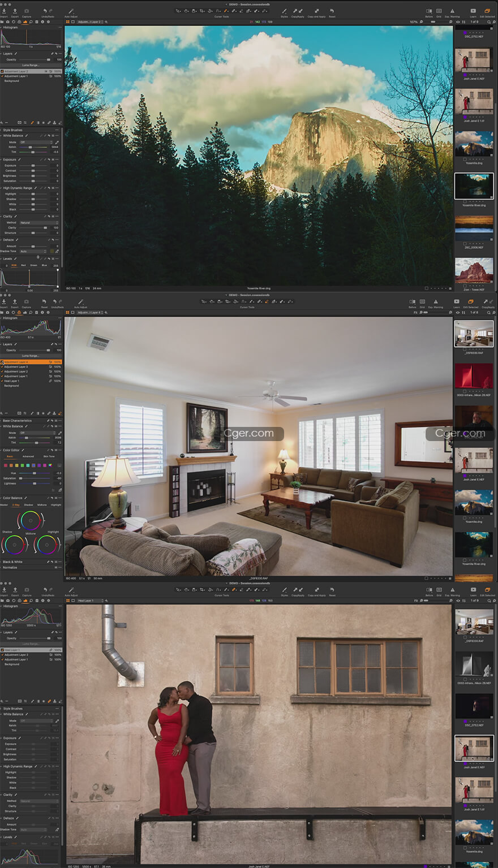Click the Import icon in the couple portrait window
Screen dimensions: 498x868
tap(4, 590)
